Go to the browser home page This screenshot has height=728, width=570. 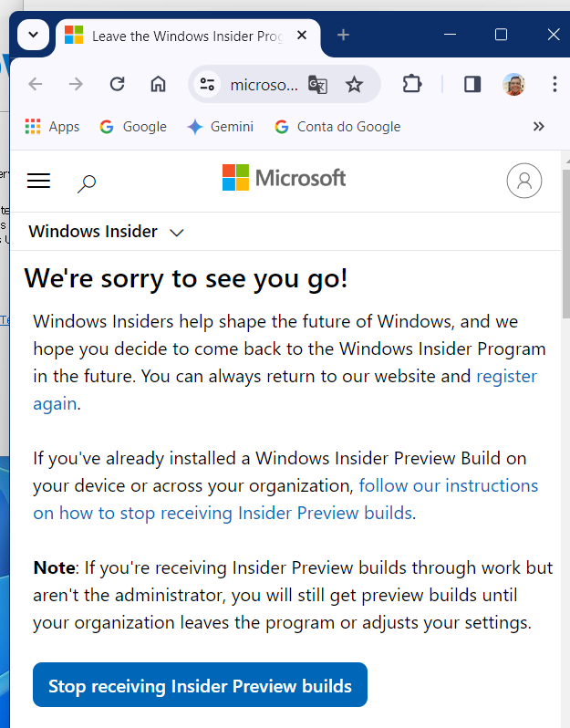[158, 84]
